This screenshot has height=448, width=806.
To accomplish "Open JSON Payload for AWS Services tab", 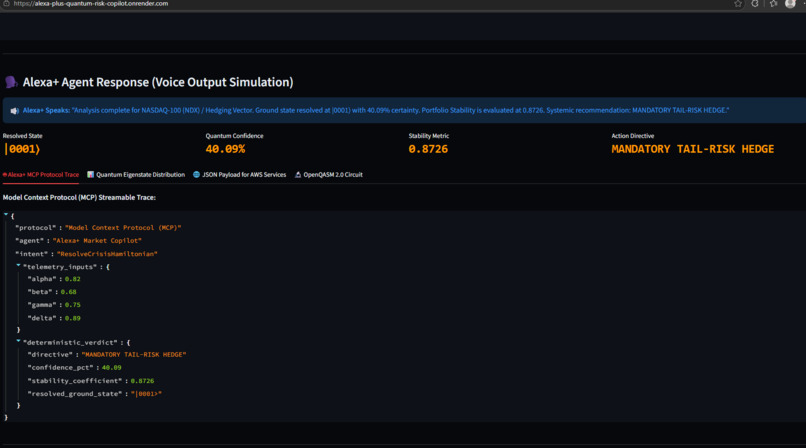I will (240, 175).
